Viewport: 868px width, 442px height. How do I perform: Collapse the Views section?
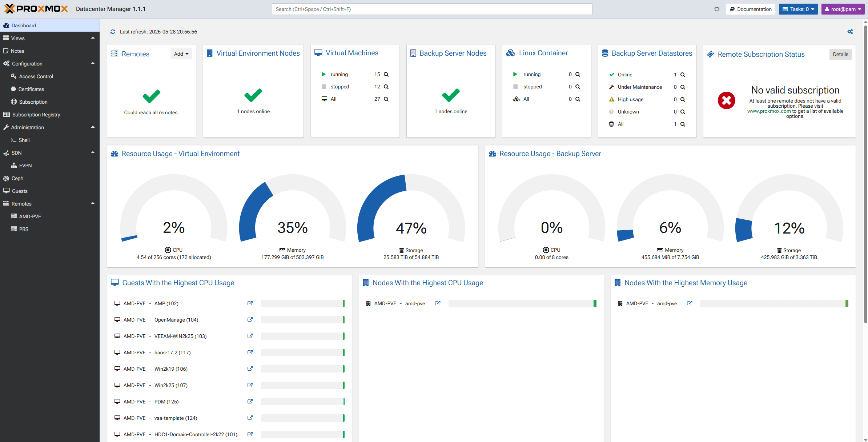93,38
